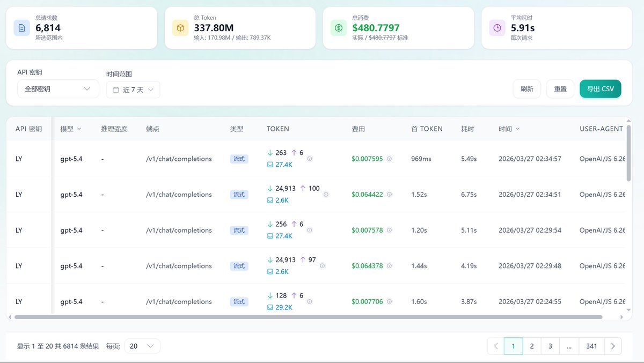
Task: Click the cost value $0.064422
Action: 367,195
